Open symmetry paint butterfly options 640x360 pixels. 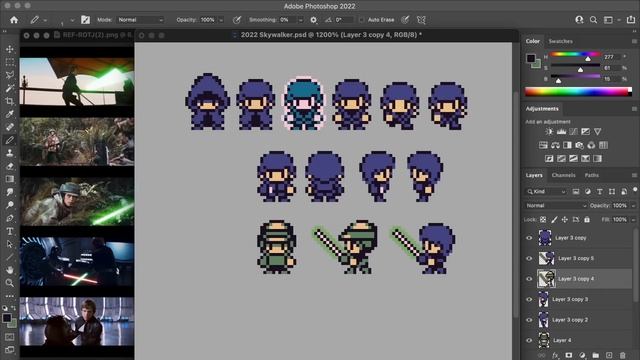pyautogui.click(x=421, y=20)
